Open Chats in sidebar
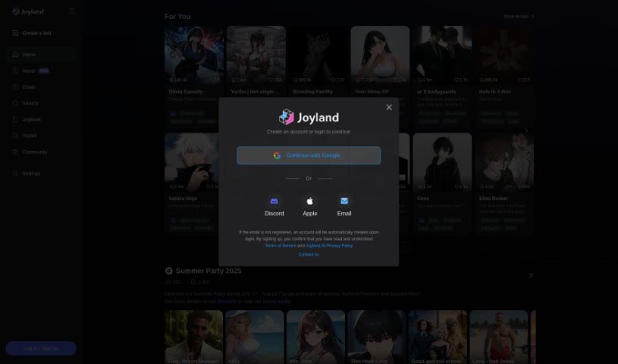Screen dimensions: 618x364 [x=41, y=86]
